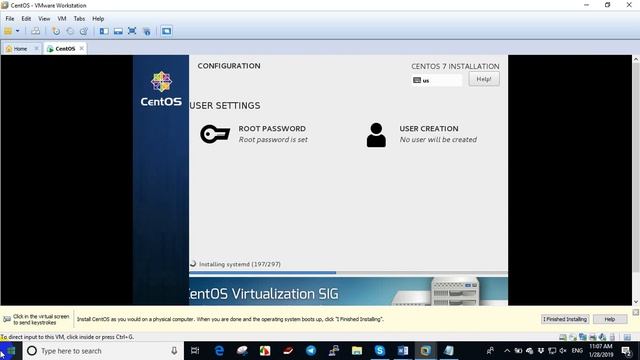Open Task View on taskbar
Image resolution: width=640 pixels, height=360 pixels.
[195, 351]
